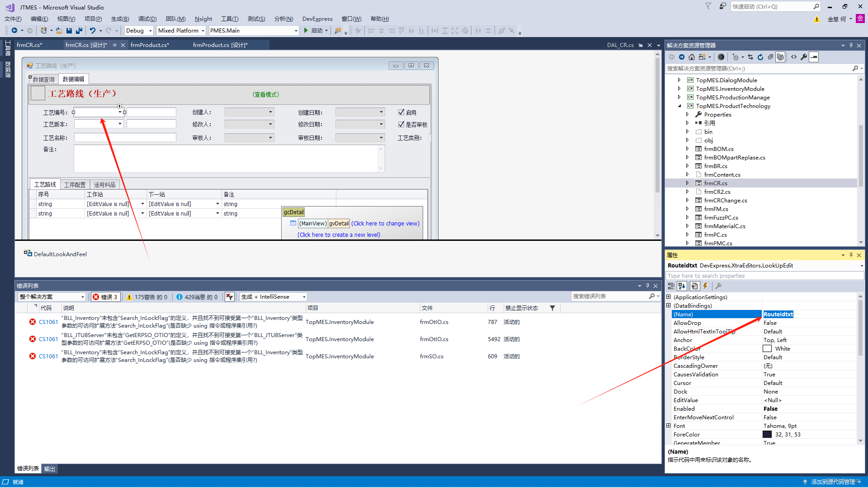
Task: Click the BackColor White color swatch
Action: (x=767, y=348)
